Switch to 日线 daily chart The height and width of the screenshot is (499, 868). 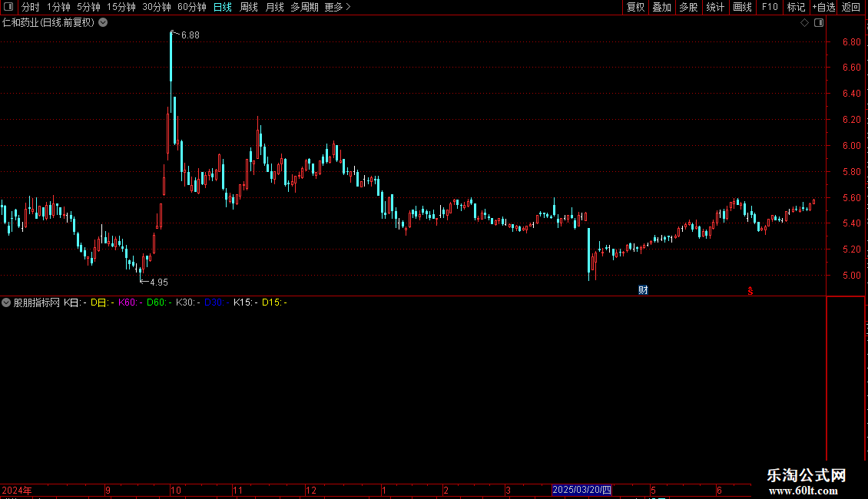[x=223, y=7]
